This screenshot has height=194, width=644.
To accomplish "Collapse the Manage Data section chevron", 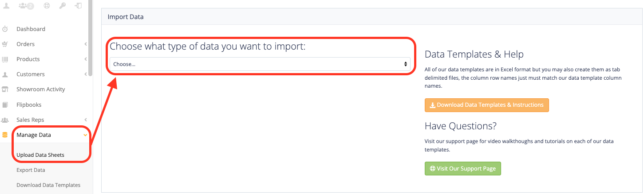I will tap(85, 135).
